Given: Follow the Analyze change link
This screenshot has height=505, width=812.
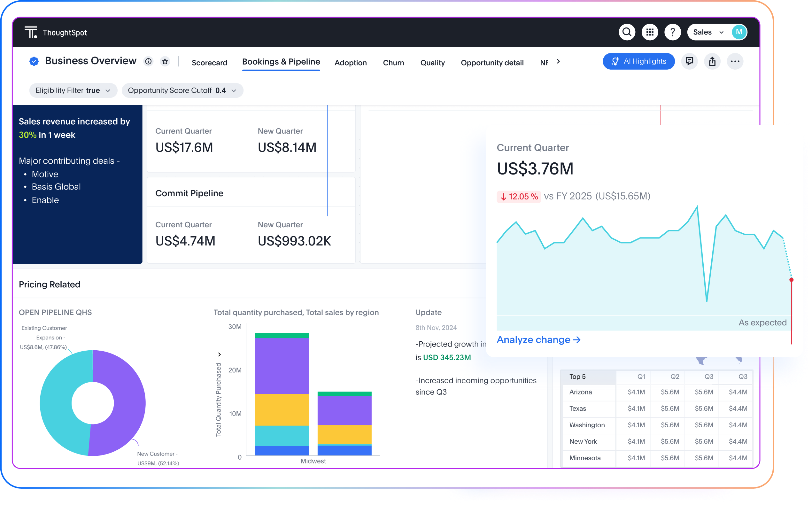Looking at the screenshot, I should [x=538, y=340].
